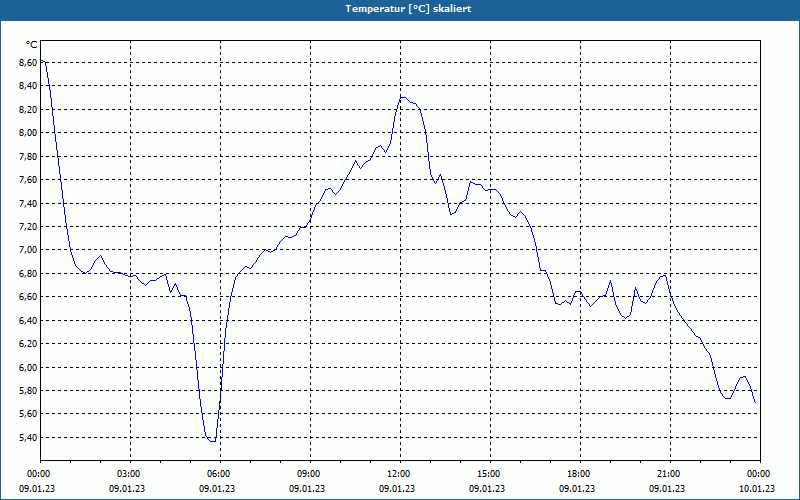Click the curve minimum near 06:00
This screenshot has width=800, height=500.
[x=213, y=441]
